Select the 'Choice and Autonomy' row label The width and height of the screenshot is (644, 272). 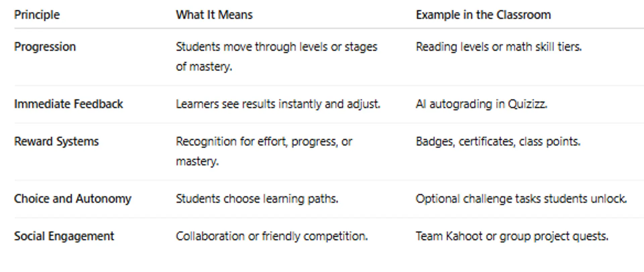72,199
